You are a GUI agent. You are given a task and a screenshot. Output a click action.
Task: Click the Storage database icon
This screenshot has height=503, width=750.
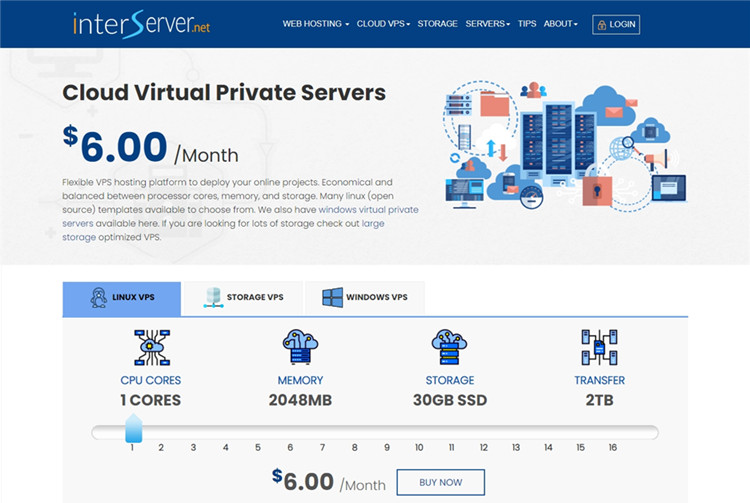(x=450, y=347)
